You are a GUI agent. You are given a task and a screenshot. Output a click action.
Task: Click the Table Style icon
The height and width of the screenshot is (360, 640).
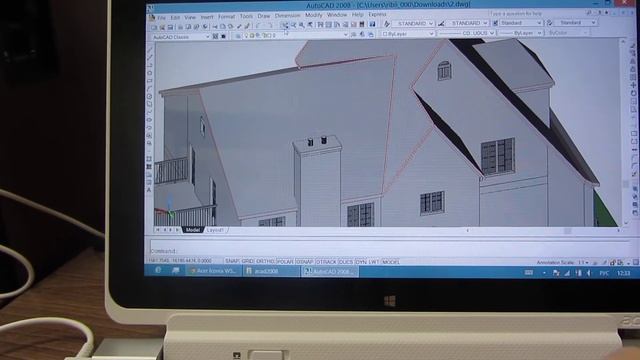click(495, 23)
